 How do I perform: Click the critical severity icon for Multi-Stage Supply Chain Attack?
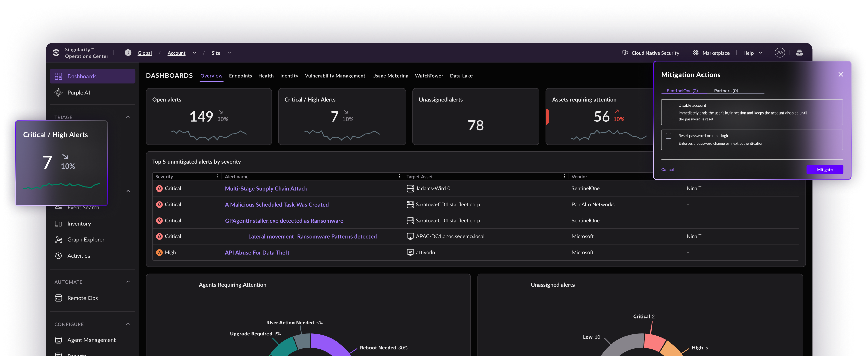(x=159, y=188)
